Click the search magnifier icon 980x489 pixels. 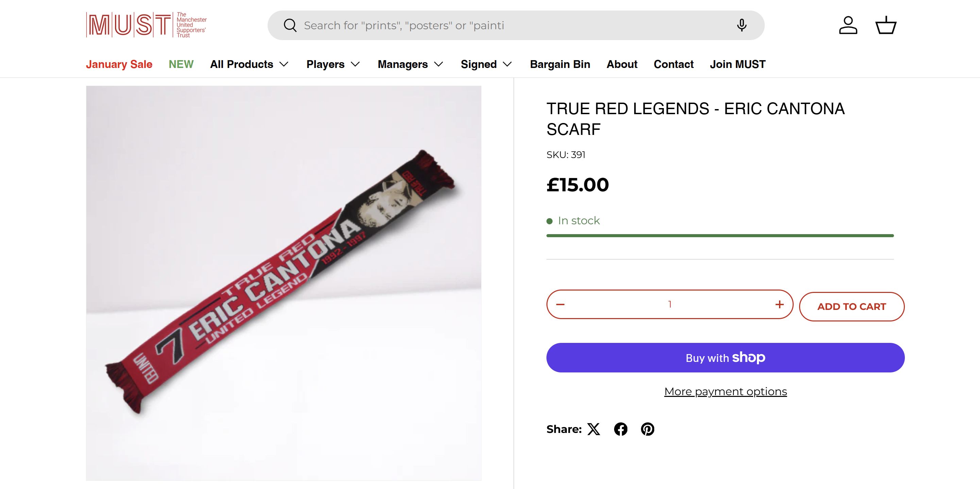click(x=290, y=25)
